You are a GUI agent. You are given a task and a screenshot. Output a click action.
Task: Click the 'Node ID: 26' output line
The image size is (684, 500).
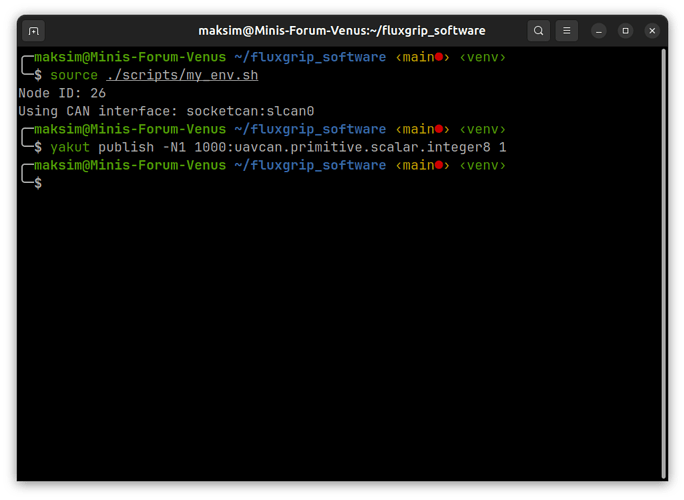pos(62,93)
